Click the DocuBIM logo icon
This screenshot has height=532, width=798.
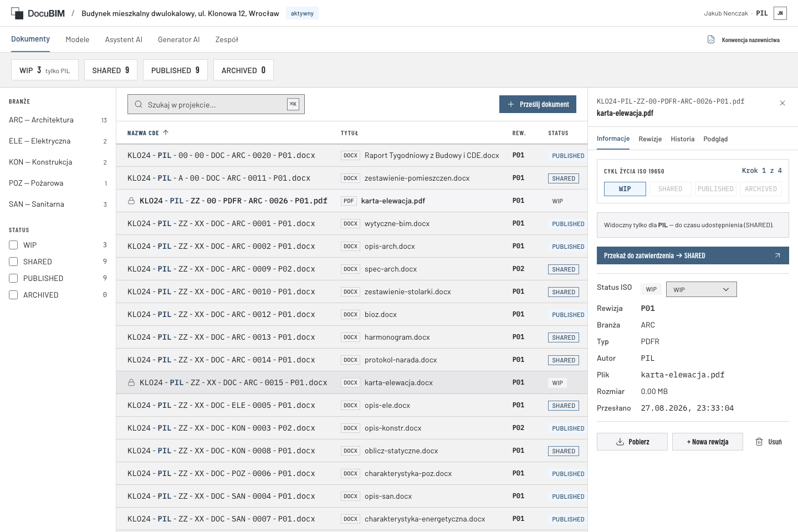point(17,13)
